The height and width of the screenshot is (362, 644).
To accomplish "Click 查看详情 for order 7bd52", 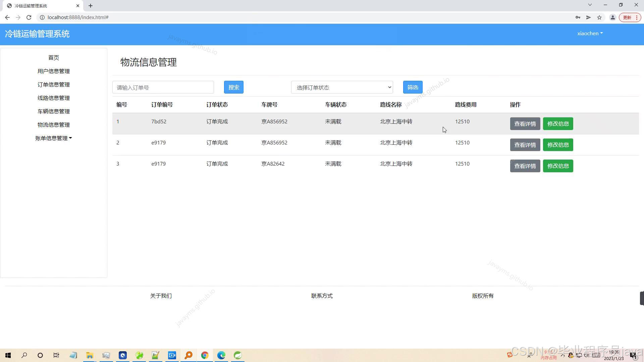I will tap(525, 123).
